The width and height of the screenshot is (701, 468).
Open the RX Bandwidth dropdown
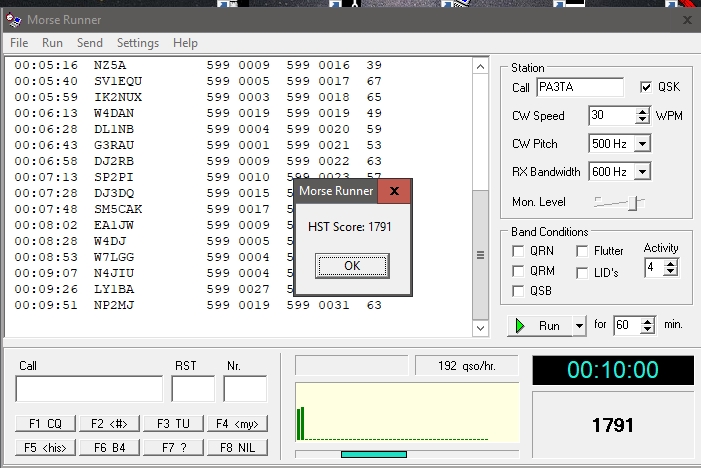(x=642, y=172)
